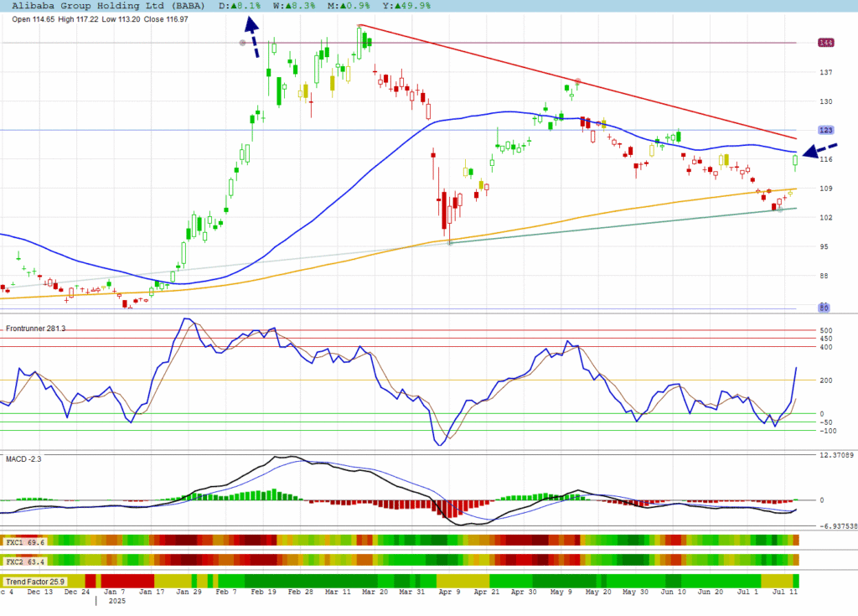Screen dimensions: 858x616
Task: Click the FXC2 63.4 label
Action: [25, 562]
